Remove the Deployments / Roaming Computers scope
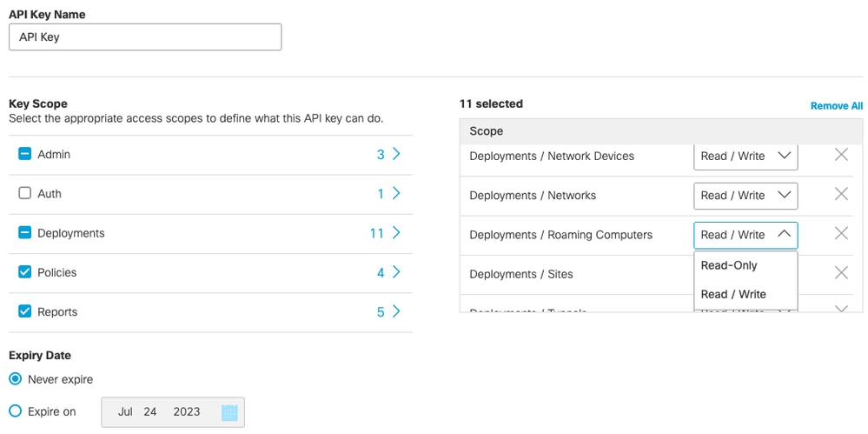Image resolution: width=868 pixels, height=434 pixels. [841, 233]
